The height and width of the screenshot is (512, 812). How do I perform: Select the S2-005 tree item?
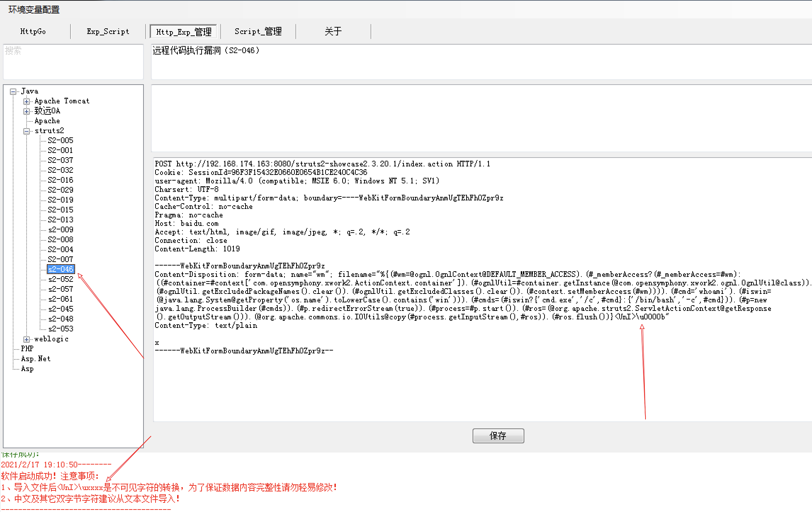(61, 141)
